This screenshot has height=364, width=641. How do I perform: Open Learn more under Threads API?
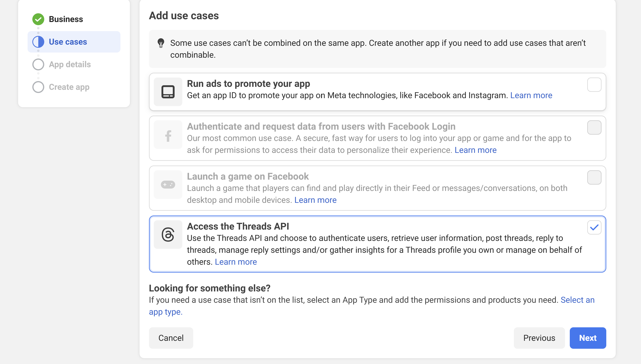pos(236,262)
